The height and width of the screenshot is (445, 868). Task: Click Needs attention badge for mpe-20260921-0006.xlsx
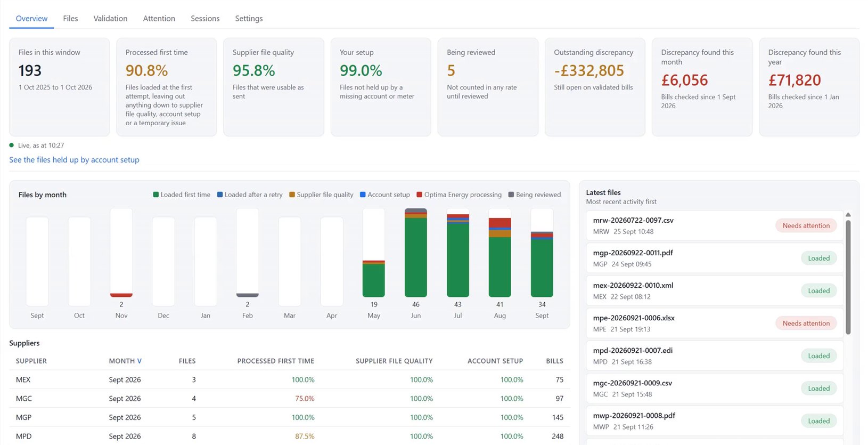point(806,323)
